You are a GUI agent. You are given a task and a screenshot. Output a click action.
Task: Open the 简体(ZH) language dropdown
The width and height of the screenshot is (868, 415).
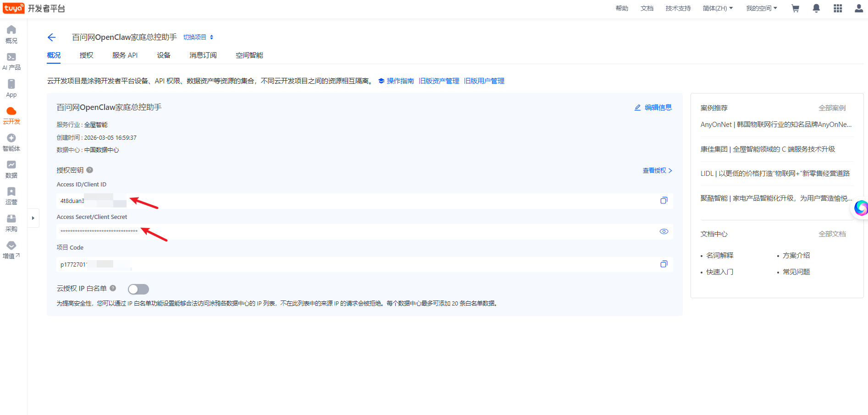coord(718,8)
